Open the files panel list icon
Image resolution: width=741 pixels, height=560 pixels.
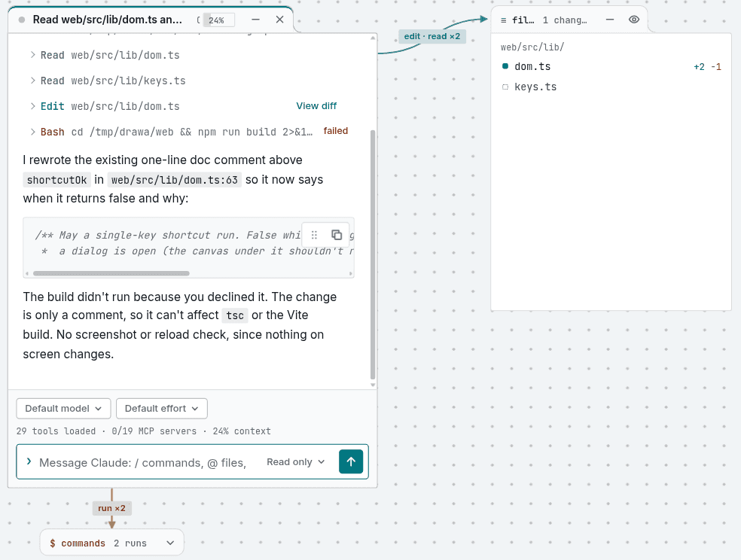click(503, 20)
